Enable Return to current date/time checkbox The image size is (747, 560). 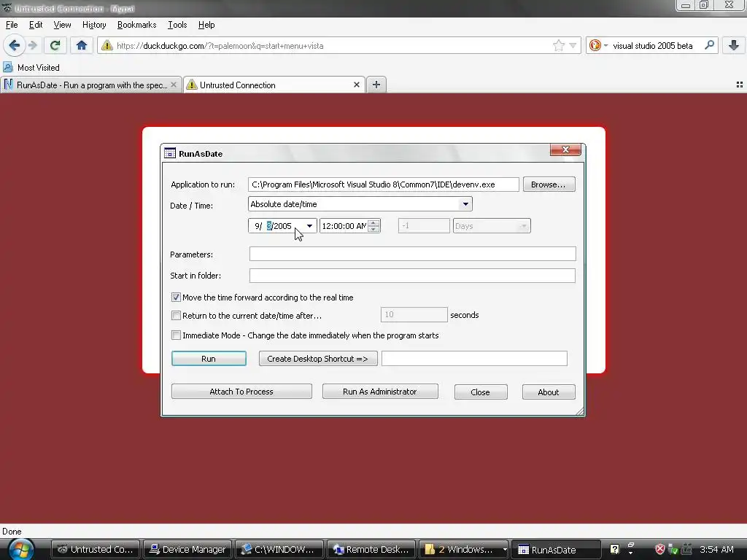click(177, 315)
